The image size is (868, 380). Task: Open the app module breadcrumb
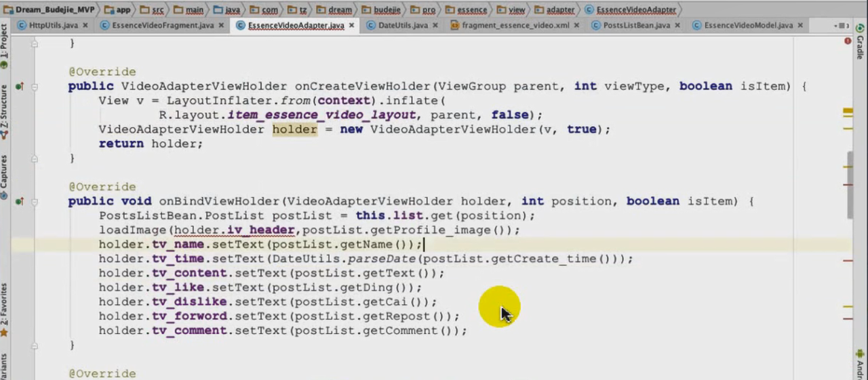[119, 9]
